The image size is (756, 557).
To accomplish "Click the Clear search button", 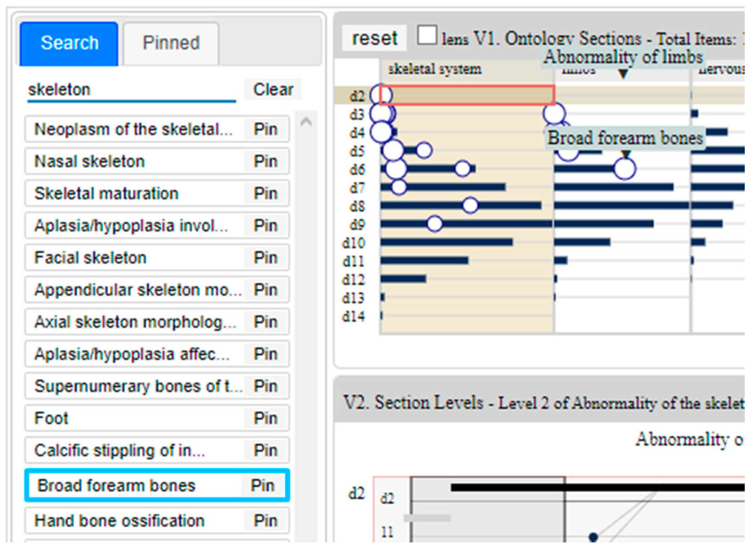I will [x=273, y=89].
